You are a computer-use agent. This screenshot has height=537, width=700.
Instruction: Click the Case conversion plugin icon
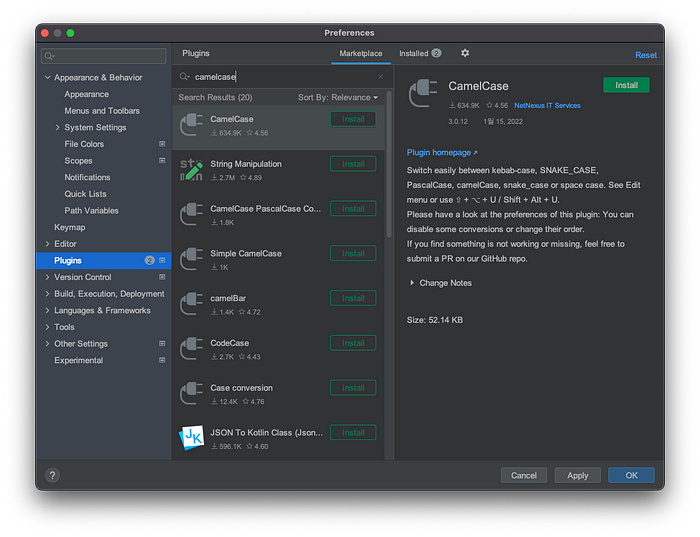click(192, 393)
